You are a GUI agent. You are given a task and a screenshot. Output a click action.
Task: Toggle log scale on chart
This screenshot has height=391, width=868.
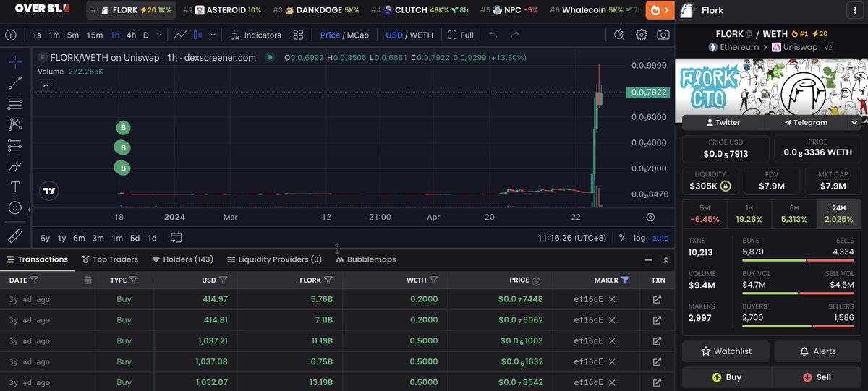pos(639,238)
